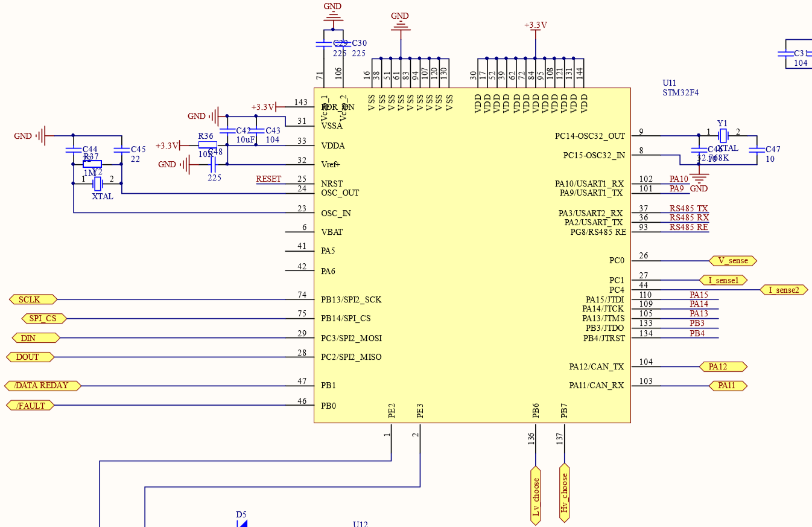812x527 pixels.
Task: Click the PB3 net label
Action: click(697, 324)
